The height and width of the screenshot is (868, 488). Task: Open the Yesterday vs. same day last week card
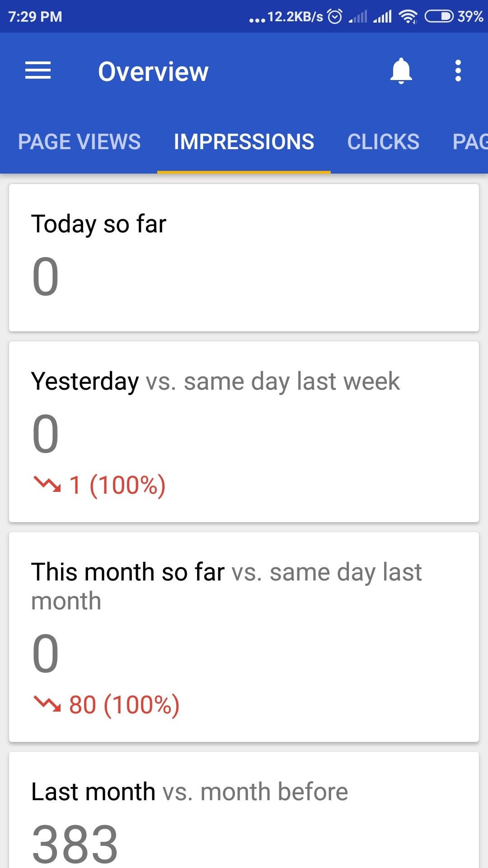click(x=244, y=432)
